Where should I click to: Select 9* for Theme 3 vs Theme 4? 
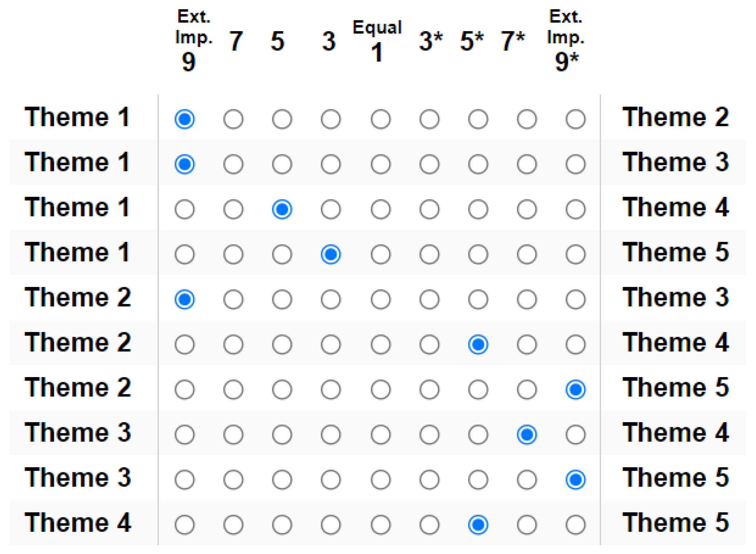click(576, 434)
